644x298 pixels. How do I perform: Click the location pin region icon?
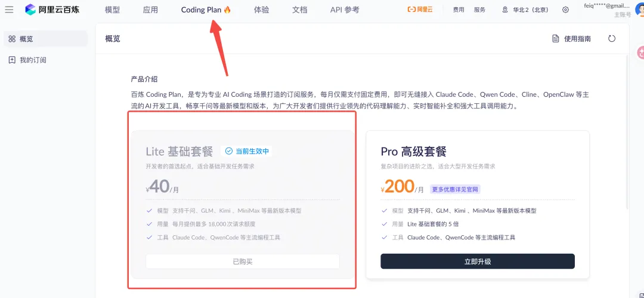[505, 10]
